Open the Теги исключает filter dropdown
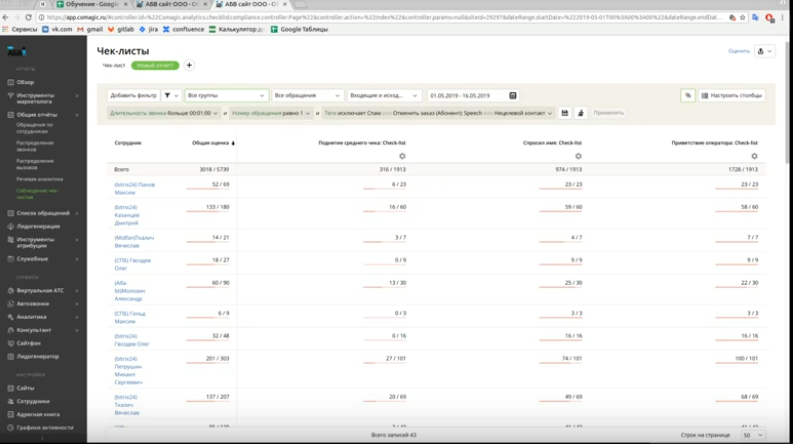This screenshot has height=444, width=793. 438,113
